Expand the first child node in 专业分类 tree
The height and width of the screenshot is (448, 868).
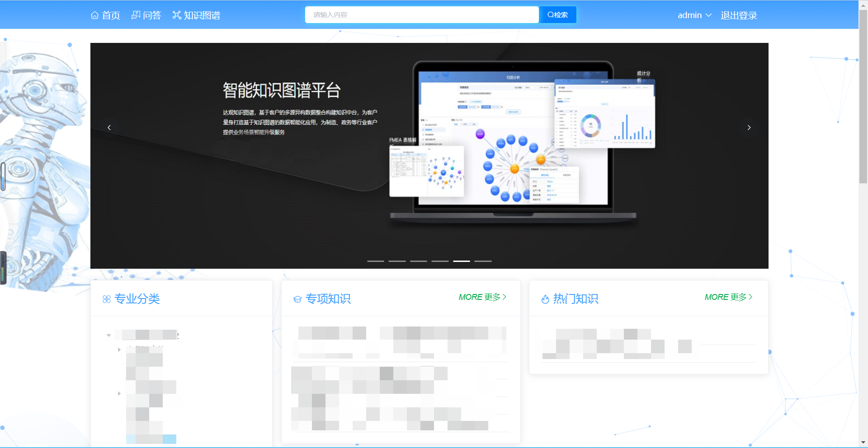[119, 350]
